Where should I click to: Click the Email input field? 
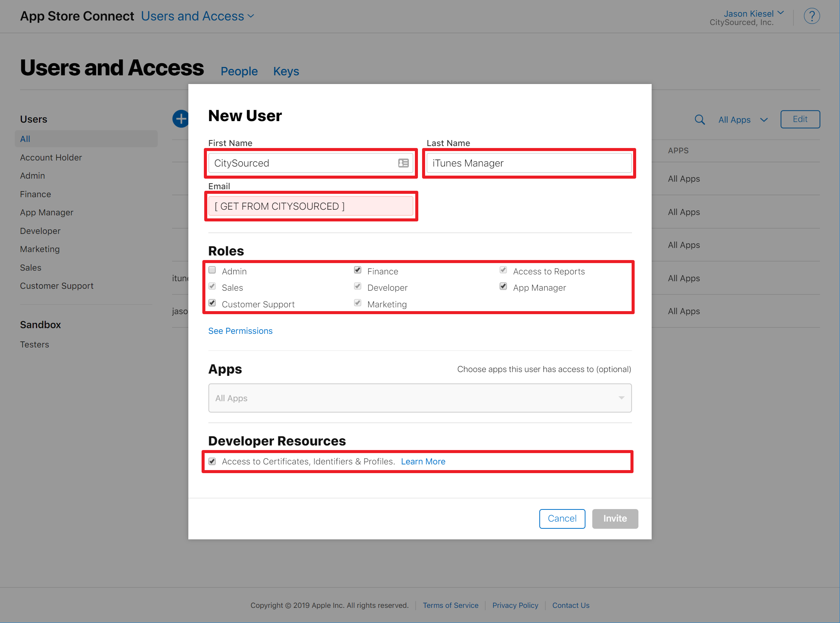311,206
